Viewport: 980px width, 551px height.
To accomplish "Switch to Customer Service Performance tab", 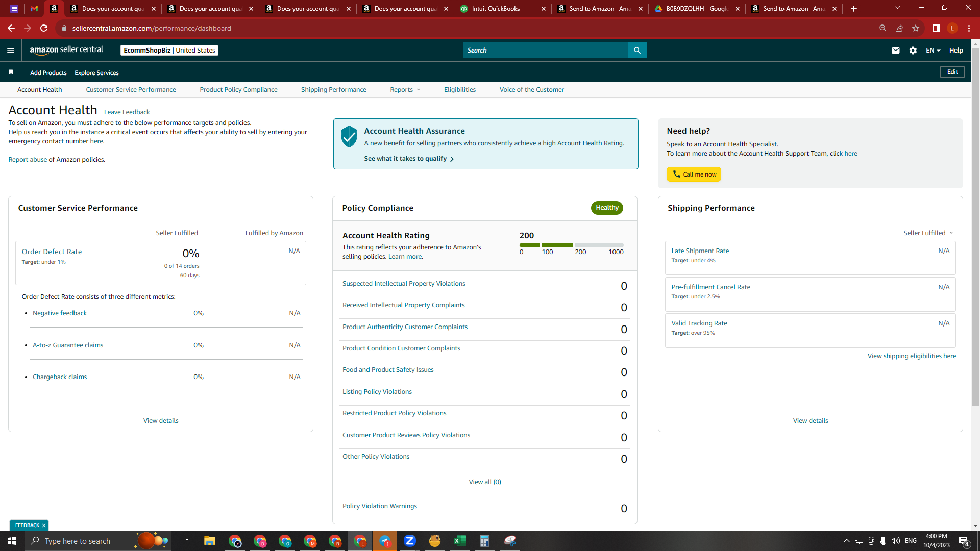I will coord(131,90).
